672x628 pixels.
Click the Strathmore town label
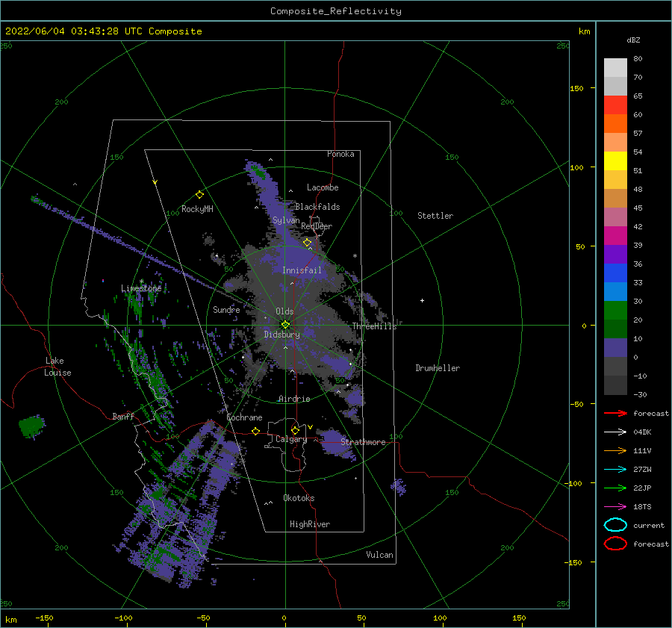363,442
